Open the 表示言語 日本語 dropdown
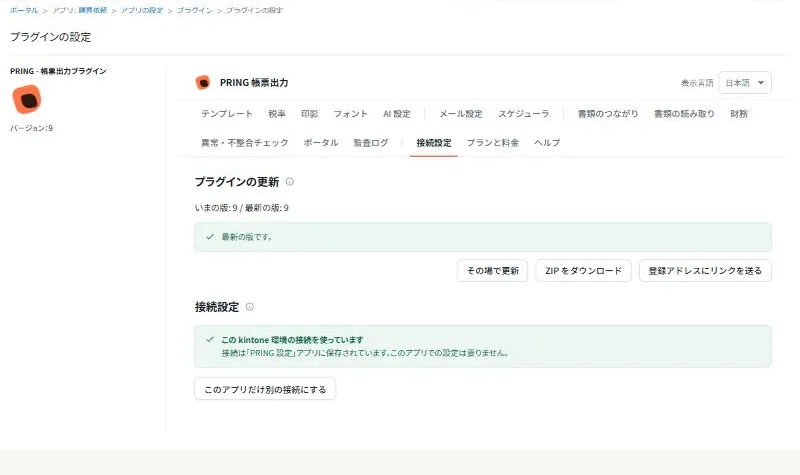 pyautogui.click(x=745, y=83)
